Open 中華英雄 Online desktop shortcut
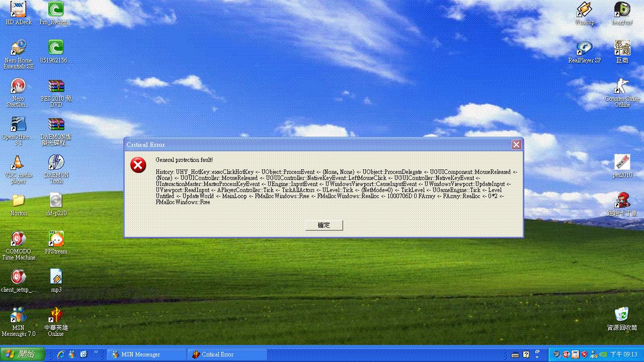 (56, 322)
